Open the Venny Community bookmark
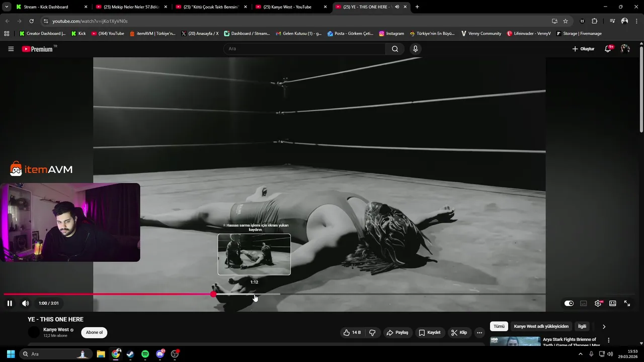644x362 pixels. click(x=481, y=34)
